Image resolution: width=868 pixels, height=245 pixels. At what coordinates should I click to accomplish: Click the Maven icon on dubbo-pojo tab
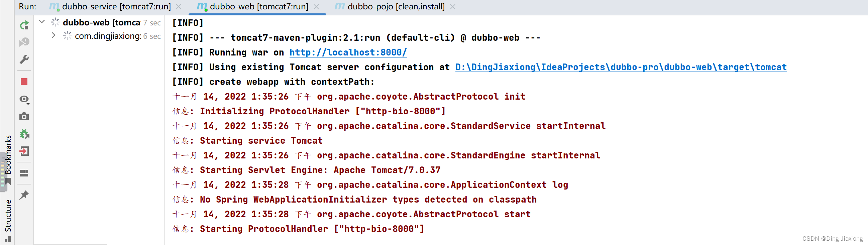[x=340, y=6]
